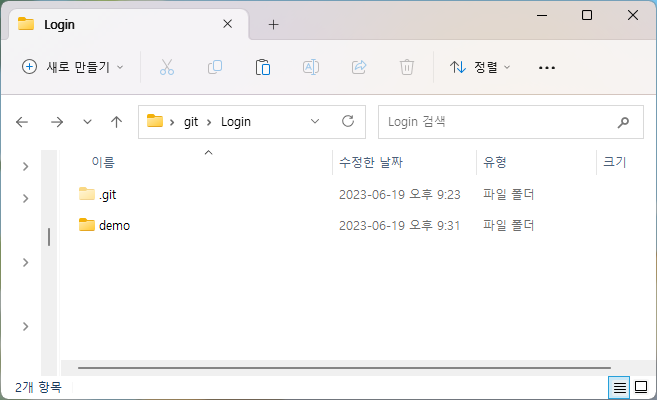Viewport: 657px width, 400px height.
Task: Expand the third navigation pane chevron
Action: click(26, 263)
